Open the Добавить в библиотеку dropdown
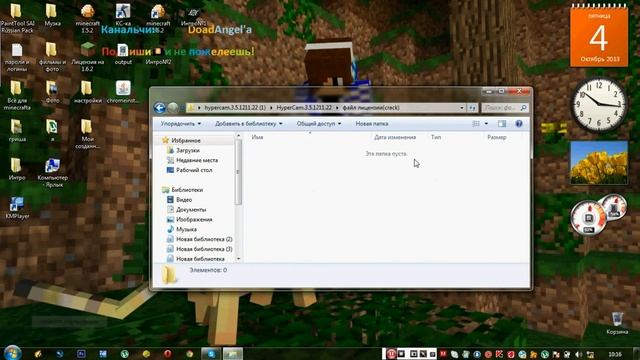The width and height of the screenshot is (640, 360). pyautogui.click(x=249, y=124)
